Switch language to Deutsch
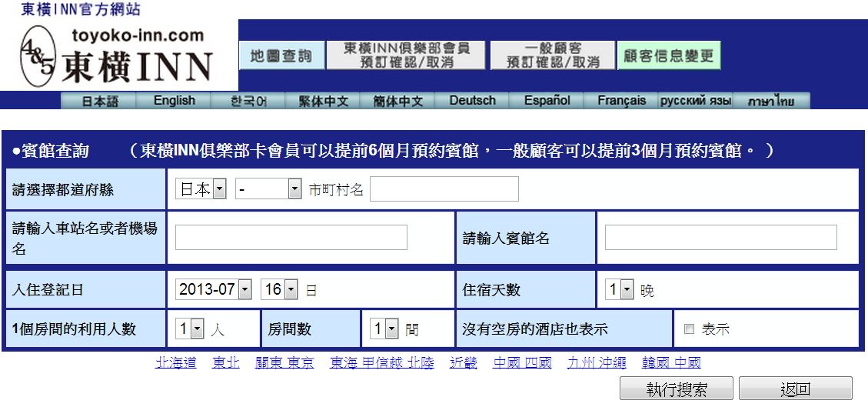The height and width of the screenshot is (407, 868). 472,101
